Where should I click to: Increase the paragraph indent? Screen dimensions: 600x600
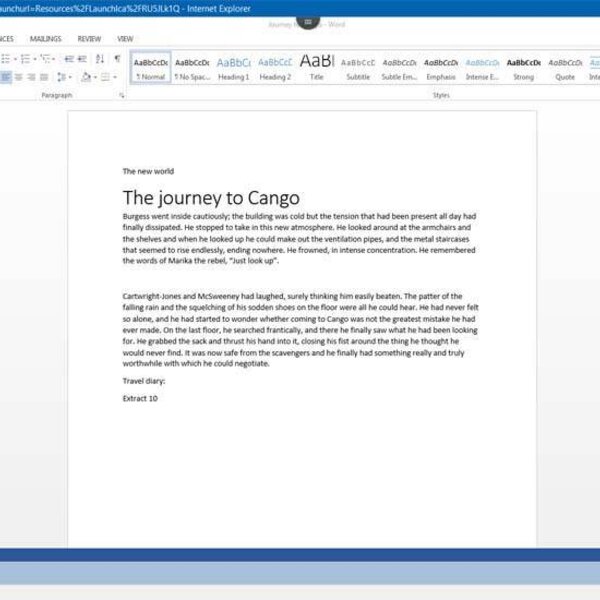click(x=82, y=59)
